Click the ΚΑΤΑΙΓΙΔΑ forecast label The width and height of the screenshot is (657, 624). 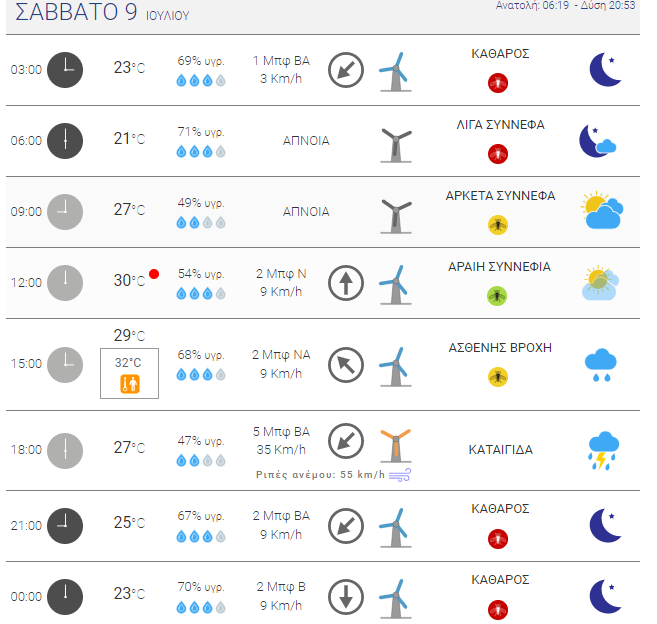(x=501, y=450)
